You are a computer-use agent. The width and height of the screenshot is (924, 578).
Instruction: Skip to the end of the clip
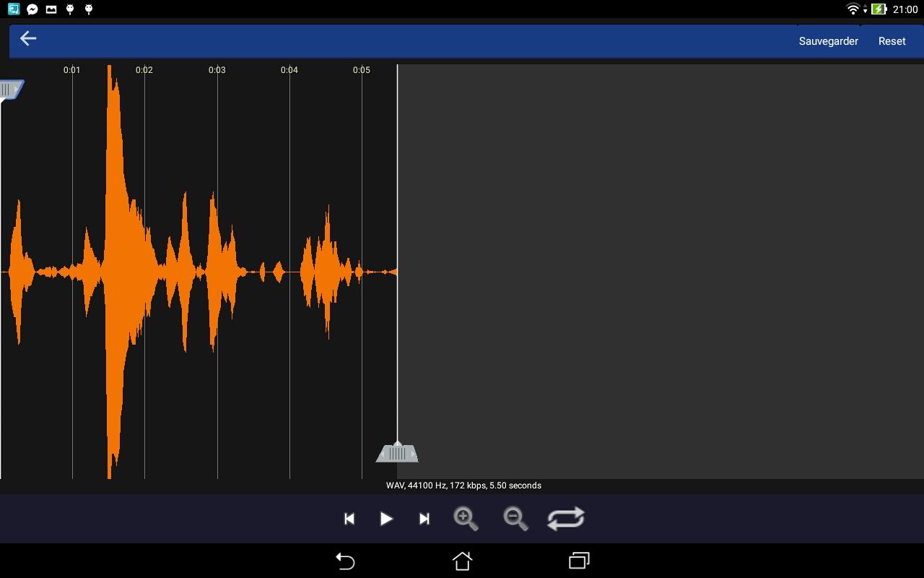point(424,519)
